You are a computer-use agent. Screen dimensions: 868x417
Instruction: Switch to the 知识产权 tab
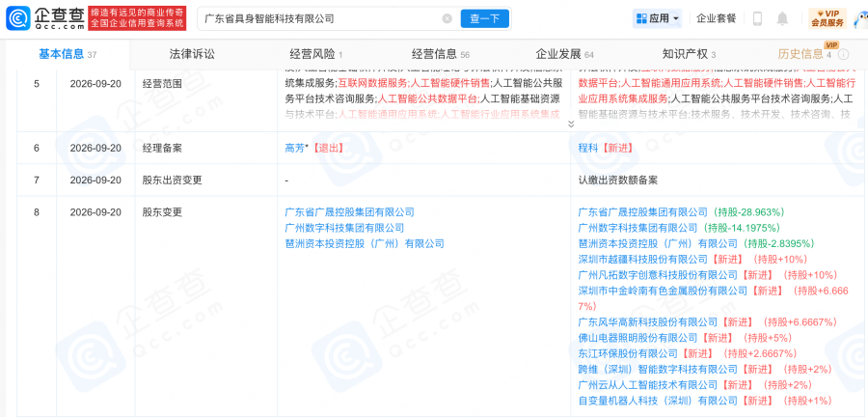point(689,54)
